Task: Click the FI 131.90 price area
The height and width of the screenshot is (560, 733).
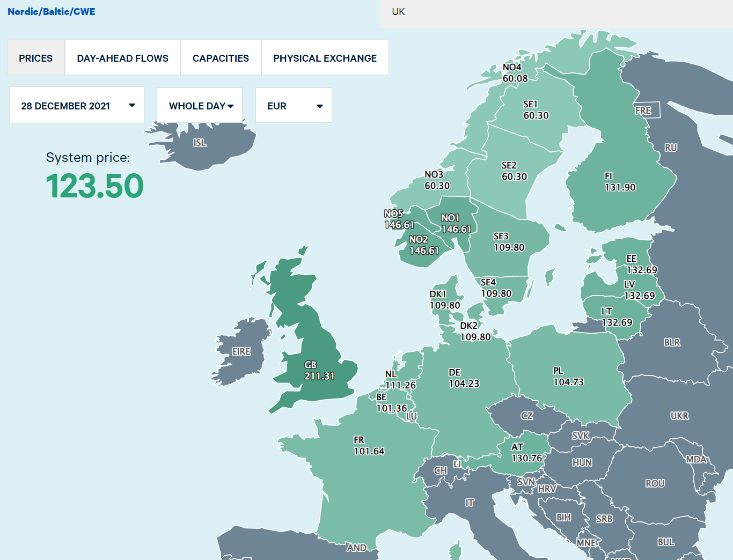Action: point(620,182)
